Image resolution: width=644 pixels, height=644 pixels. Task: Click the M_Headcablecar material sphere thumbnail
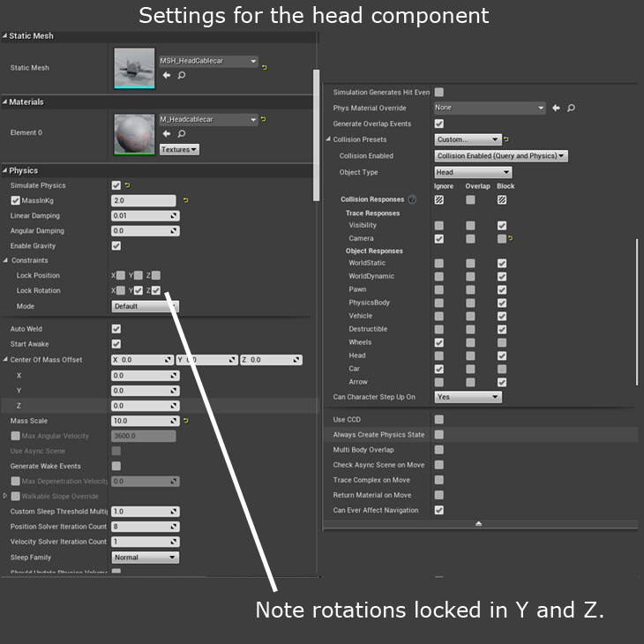[x=135, y=133]
